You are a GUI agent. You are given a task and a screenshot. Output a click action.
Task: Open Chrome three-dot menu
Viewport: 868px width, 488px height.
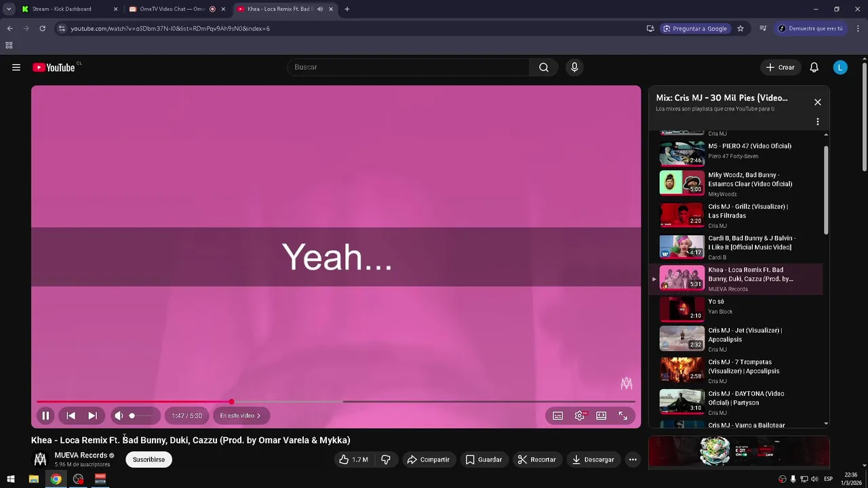858,28
